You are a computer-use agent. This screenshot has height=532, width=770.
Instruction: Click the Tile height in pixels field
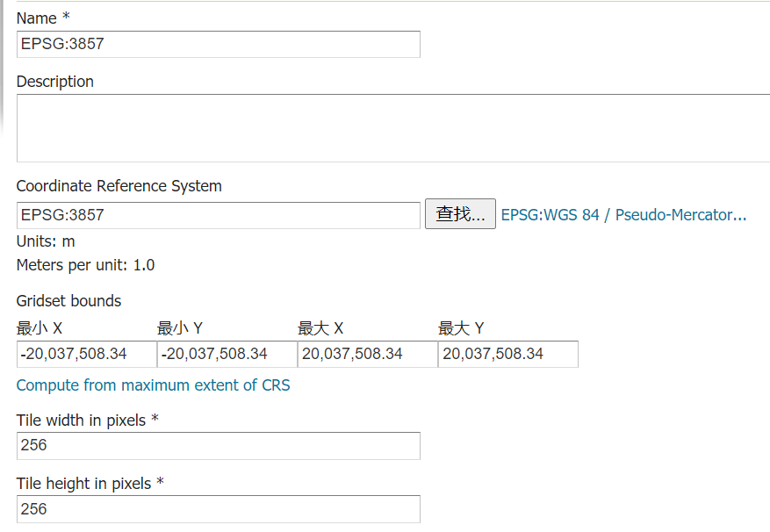click(x=217, y=509)
